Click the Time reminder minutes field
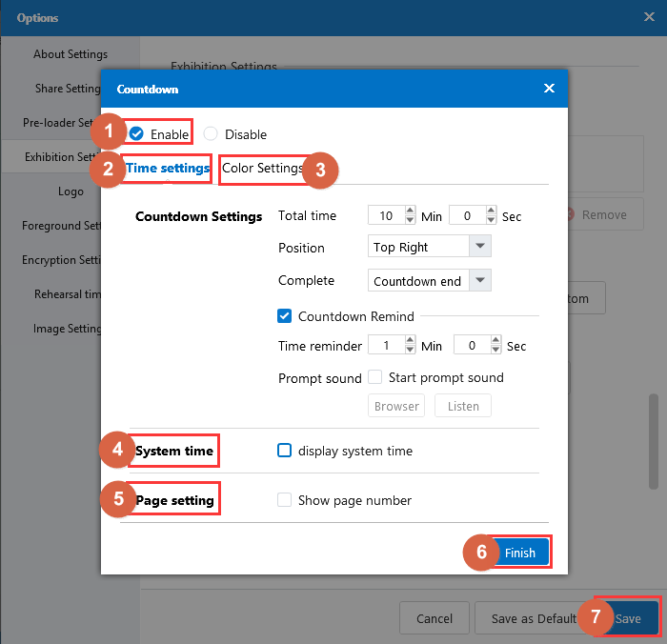The width and height of the screenshot is (667, 644). [x=387, y=345]
